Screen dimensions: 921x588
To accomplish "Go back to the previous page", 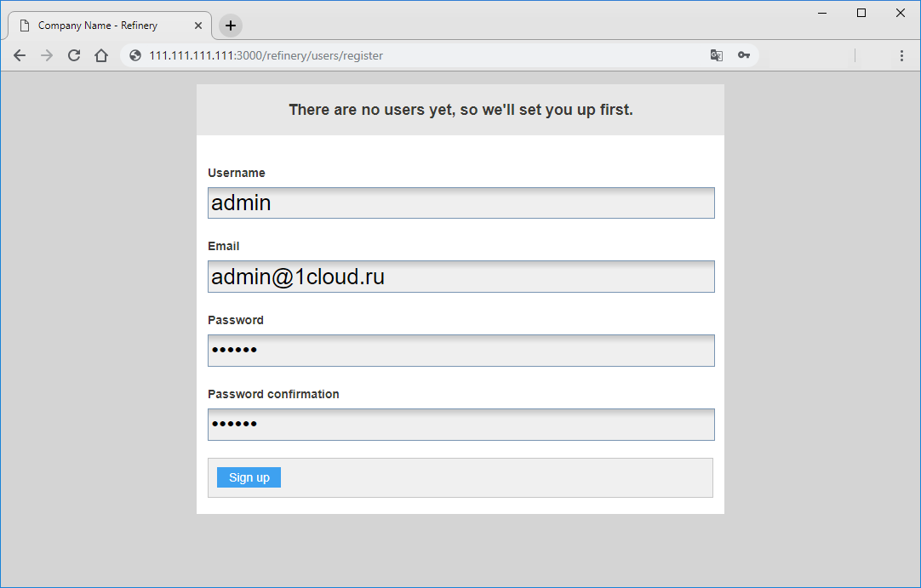I will point(20,55).
